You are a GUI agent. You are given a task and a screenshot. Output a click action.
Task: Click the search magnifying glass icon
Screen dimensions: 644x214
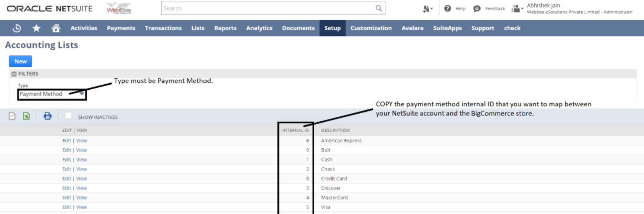[x=379, y=8]
